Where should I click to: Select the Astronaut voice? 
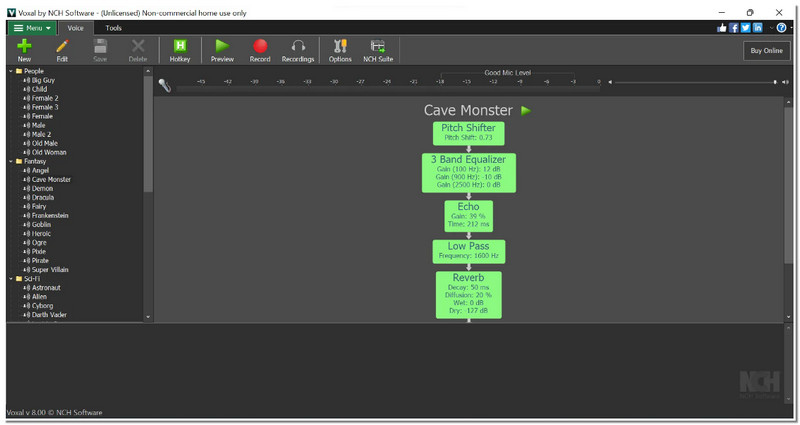pyautogui.click(x=46, y=288)
